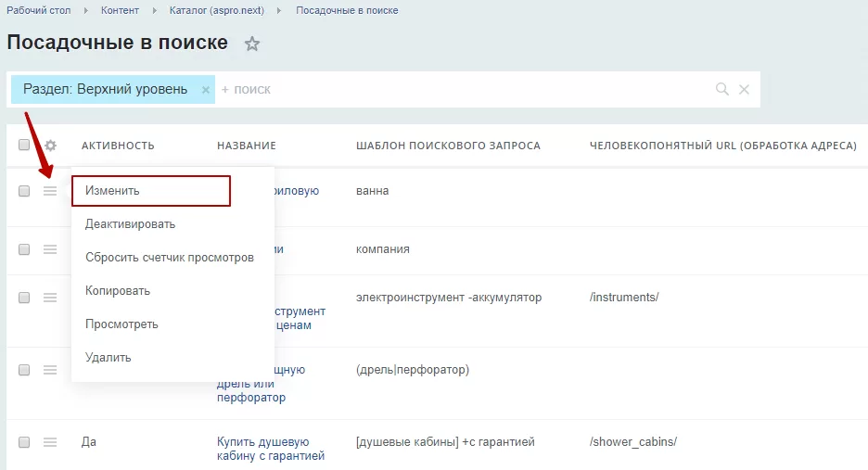Click the 'компания' query cell
The image size is (868, 470).
(382, 249)
